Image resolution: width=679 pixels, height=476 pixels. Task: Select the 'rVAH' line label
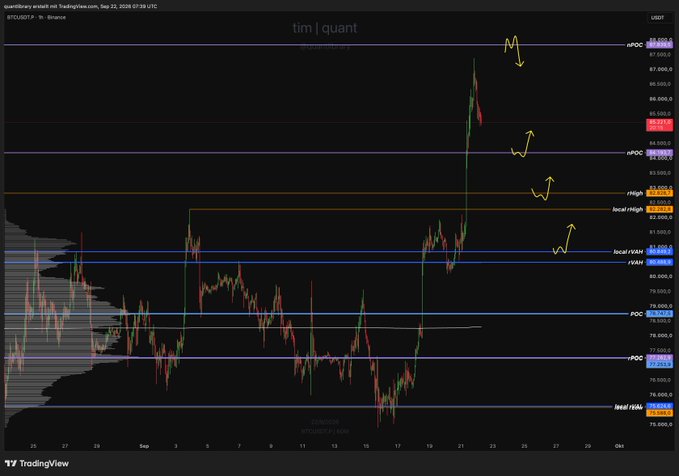(x=635, y=262)
